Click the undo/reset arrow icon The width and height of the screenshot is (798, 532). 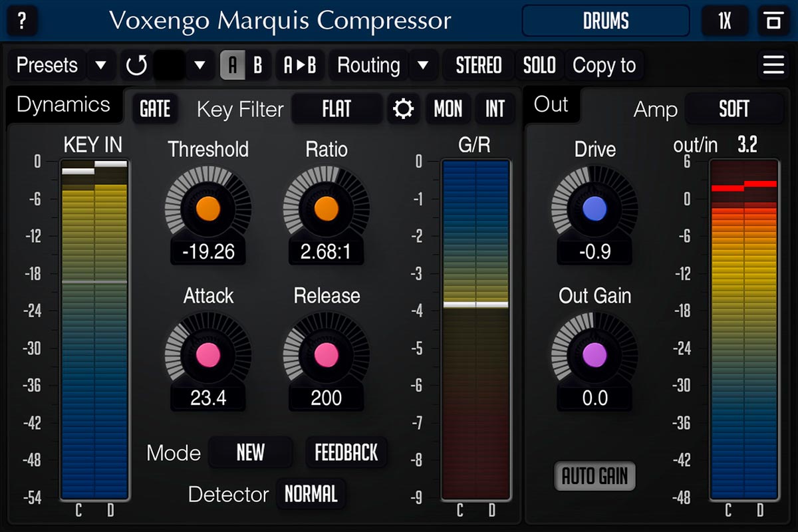click(136, 66)
